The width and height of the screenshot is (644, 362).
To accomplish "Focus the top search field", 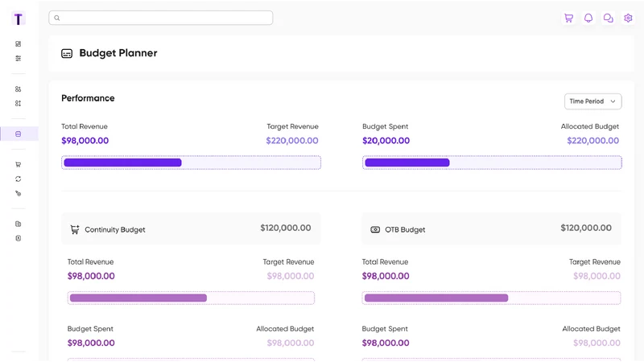I will point(160,18).
